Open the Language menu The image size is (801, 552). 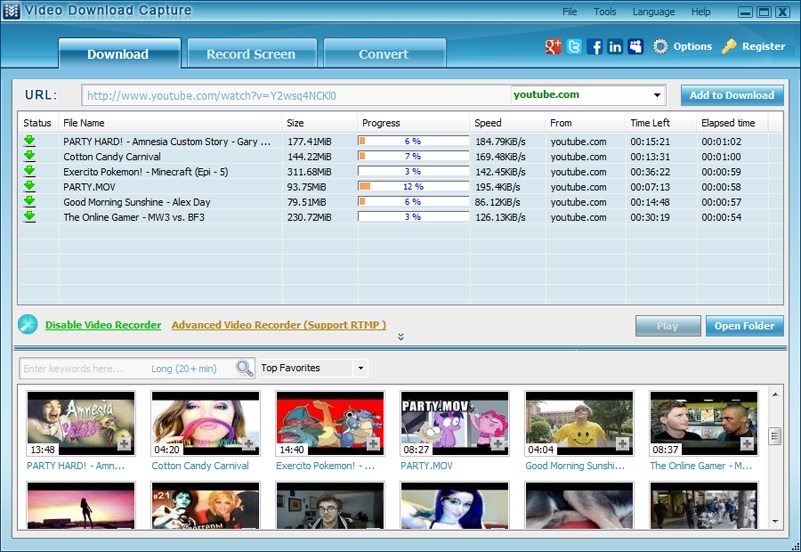click(x=653, y=11)
